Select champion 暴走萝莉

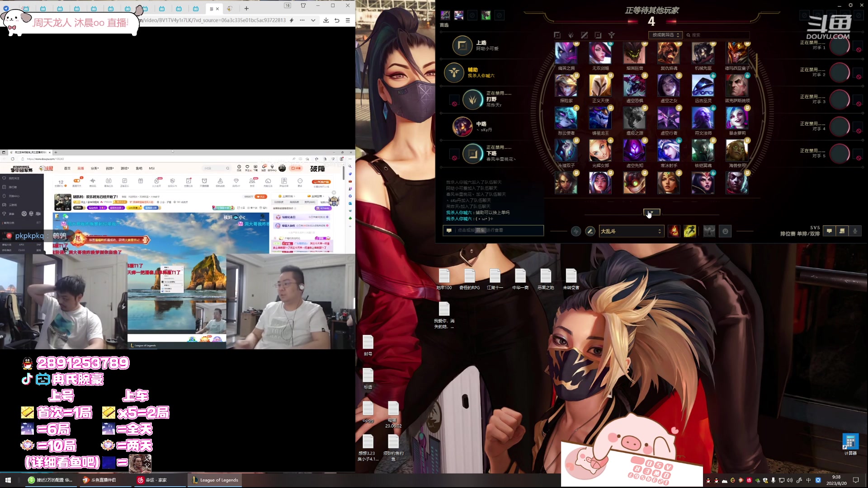(737, 118)
